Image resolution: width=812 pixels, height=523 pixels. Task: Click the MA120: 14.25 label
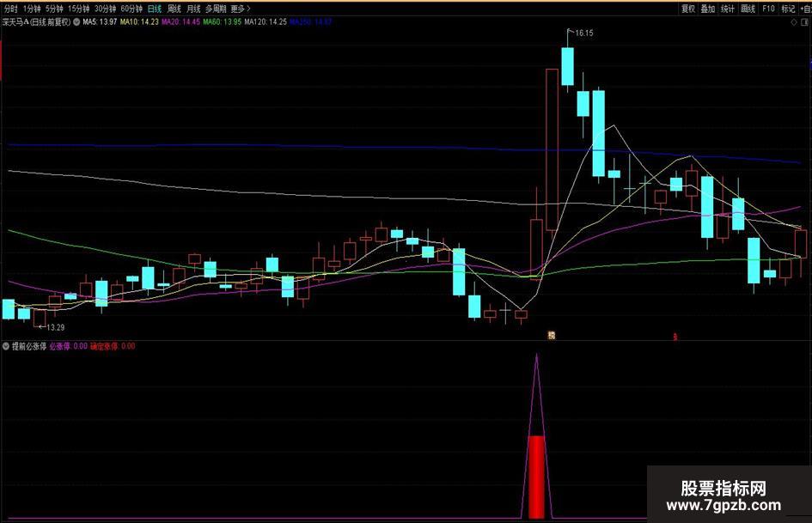(266, 22)
